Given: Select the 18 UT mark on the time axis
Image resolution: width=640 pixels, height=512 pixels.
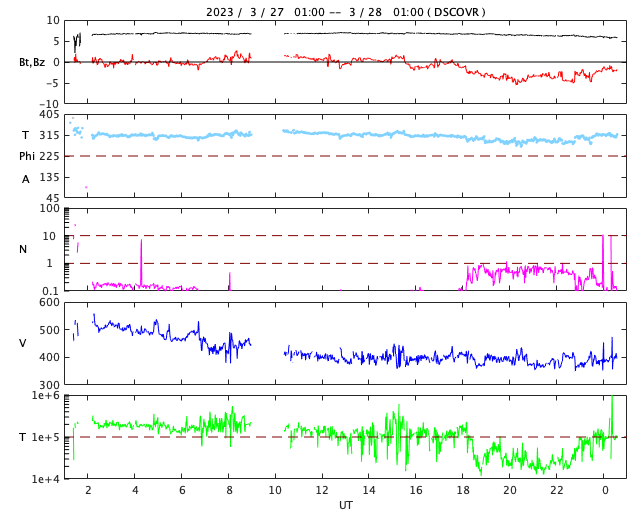Looking at the screenshot, I should point(463,491).
